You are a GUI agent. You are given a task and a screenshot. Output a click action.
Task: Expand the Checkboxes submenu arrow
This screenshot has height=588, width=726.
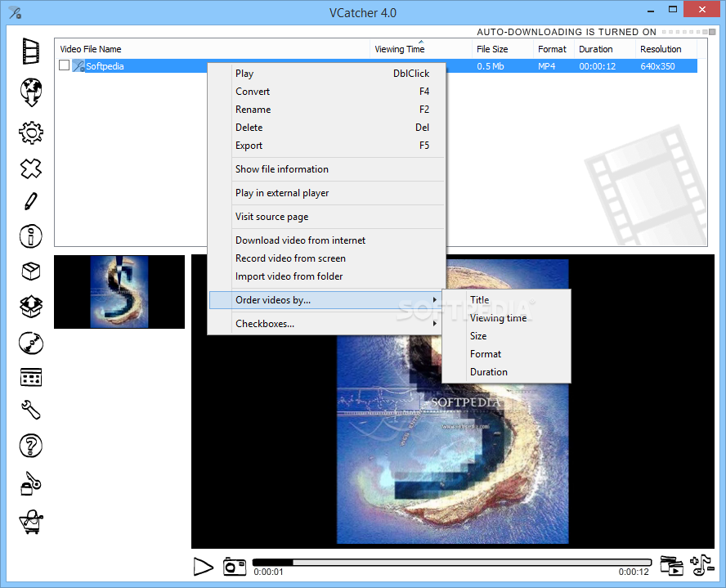tap(434, 324)
